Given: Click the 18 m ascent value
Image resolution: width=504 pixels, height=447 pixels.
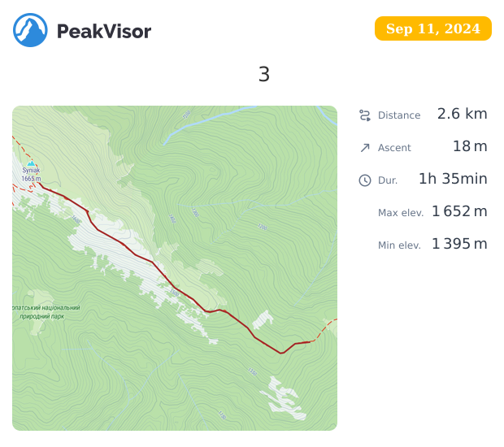Looking at the screenshot, I should click(x=470, y=146).
